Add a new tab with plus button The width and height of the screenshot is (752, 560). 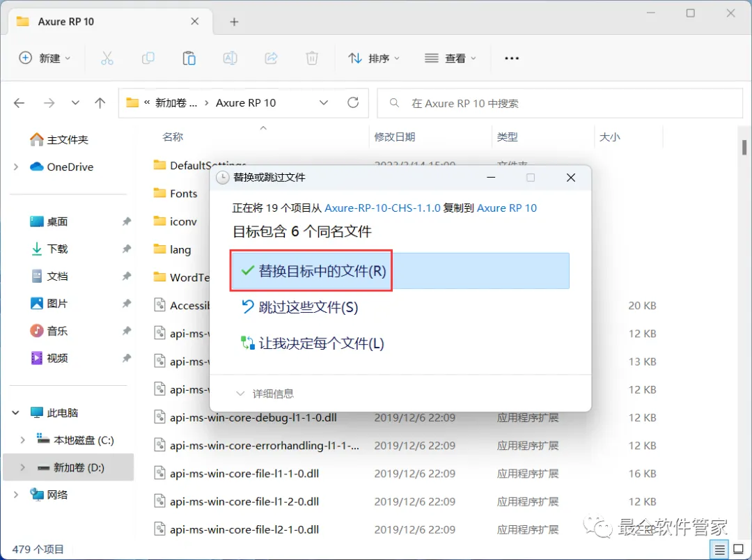click(234, 22)
